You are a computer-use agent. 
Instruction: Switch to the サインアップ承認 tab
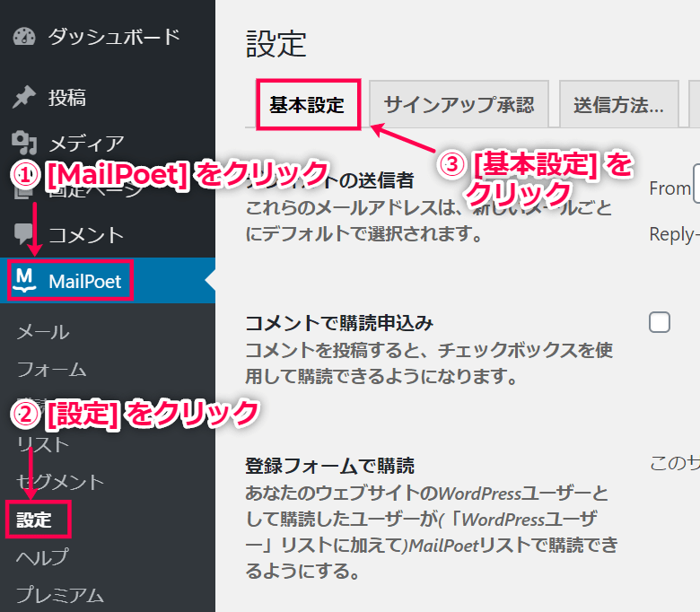tap(459, 105)
